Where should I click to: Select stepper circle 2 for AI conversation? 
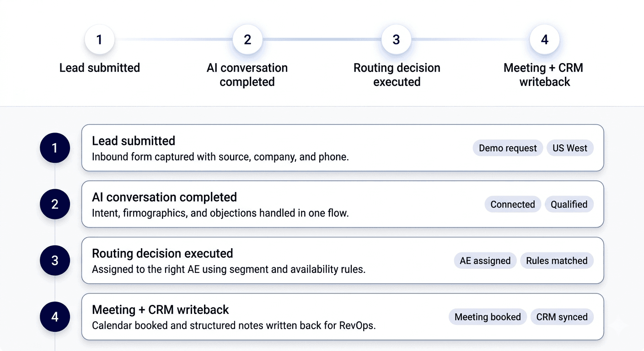coord(247,39)
